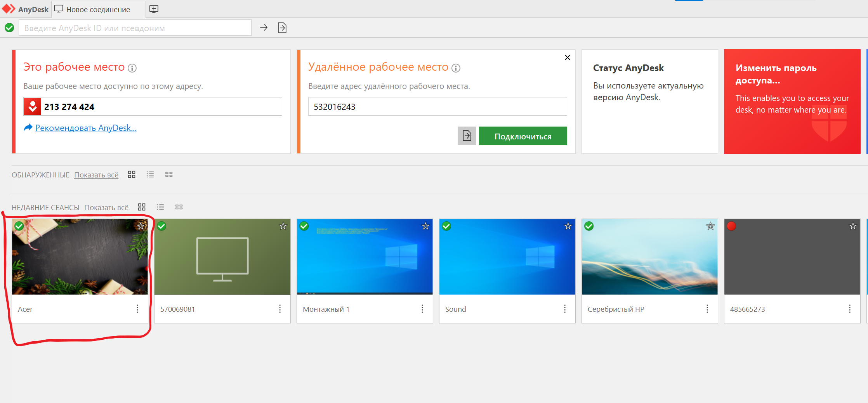Toggle favorite star on 570069081 tile

pos(283,226)
